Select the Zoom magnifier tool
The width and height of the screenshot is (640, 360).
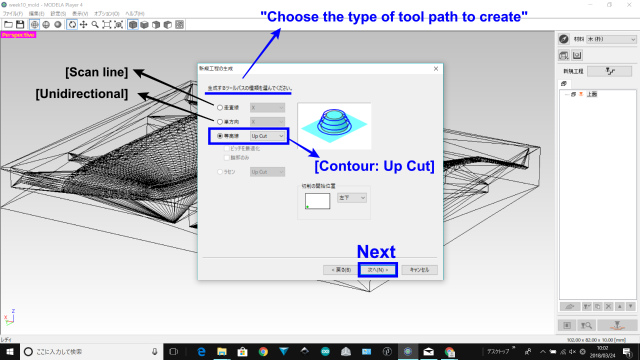click(95, 25)
